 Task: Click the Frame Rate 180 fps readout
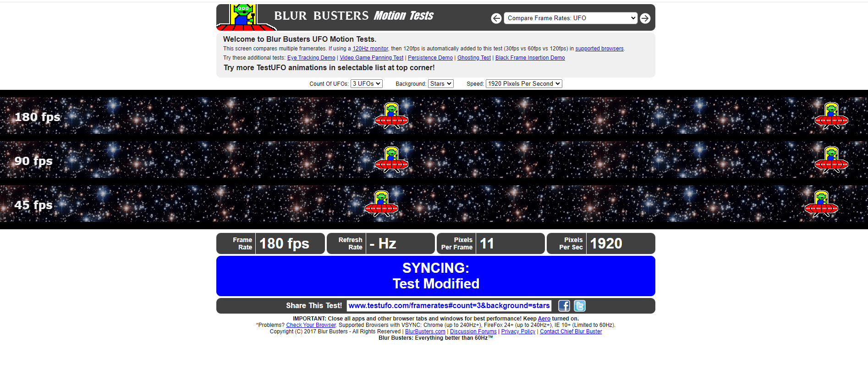point(270,243)
